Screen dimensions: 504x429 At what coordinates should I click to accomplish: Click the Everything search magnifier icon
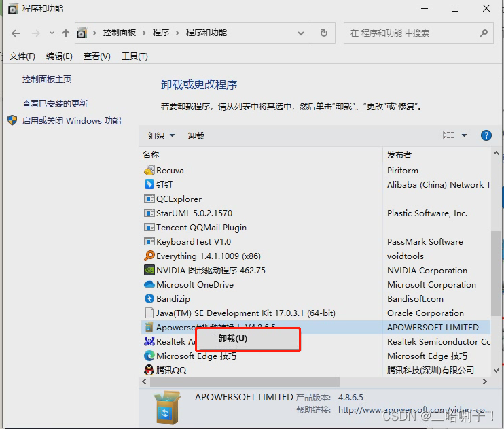tap(149, 256)
